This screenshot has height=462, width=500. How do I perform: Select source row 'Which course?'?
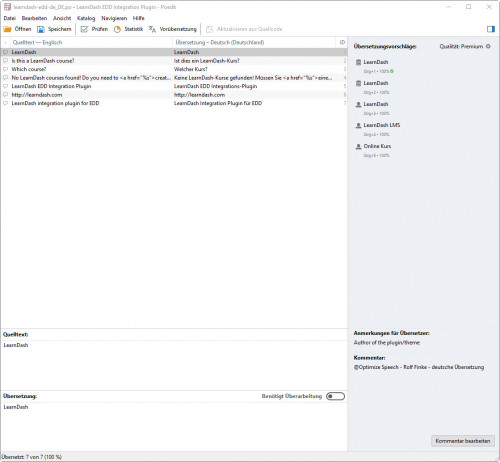[x=29, y=69]
